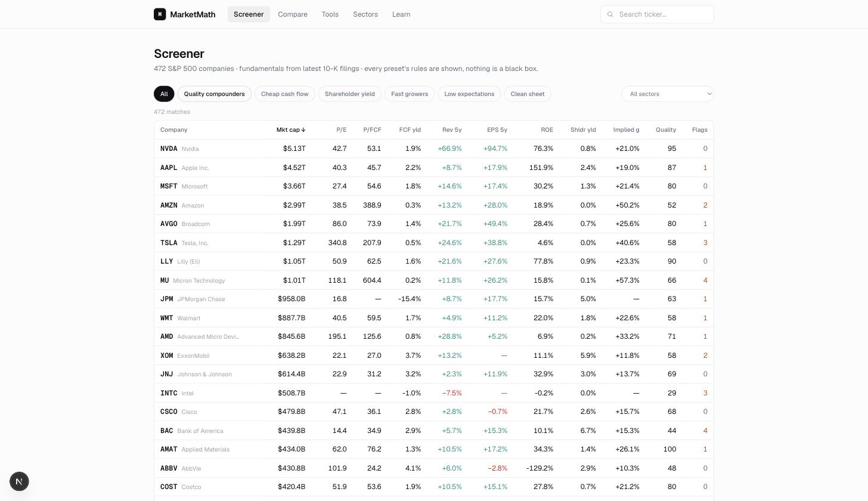Open the AVGO Broadcom row
Image resolution: width=868 pixels, height=501 pixels.
point(433,224)
